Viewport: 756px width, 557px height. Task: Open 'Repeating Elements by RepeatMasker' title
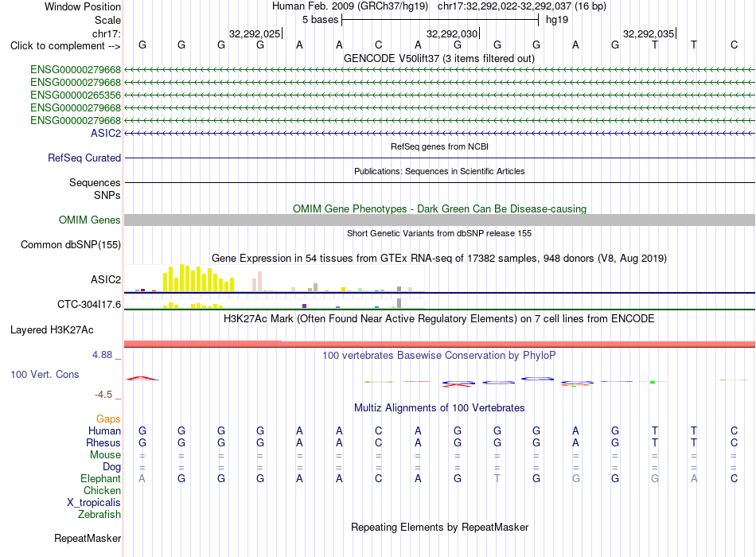pyautogui.click(x=439, y=527)
